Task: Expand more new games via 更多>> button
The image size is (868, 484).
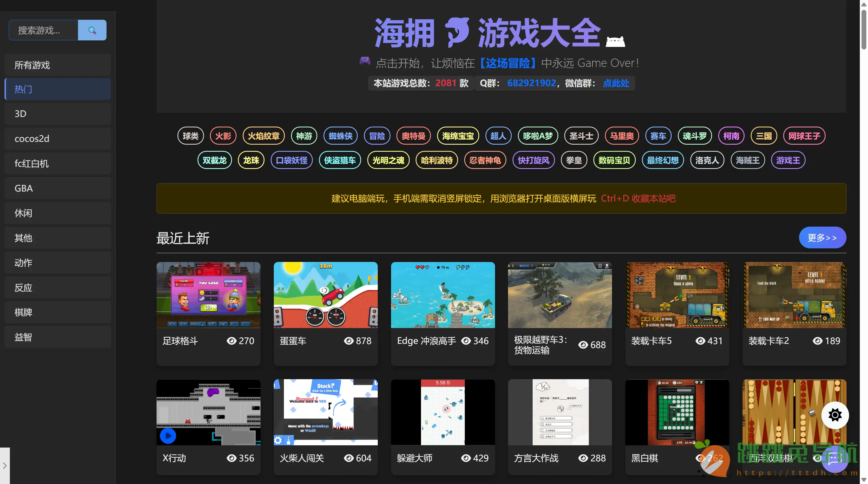Action: [822, 238]
